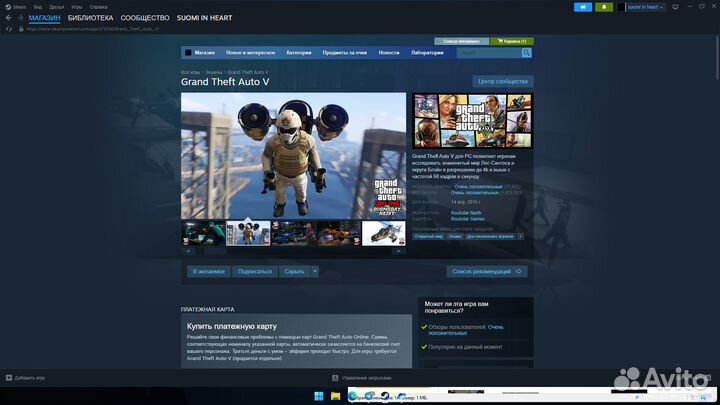Click the large jetpack screenshot preview

(293, 156)
